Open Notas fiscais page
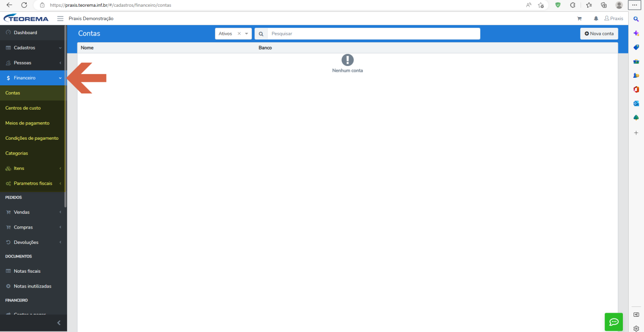The image size is (644, 332). click(x=33, y=271)
